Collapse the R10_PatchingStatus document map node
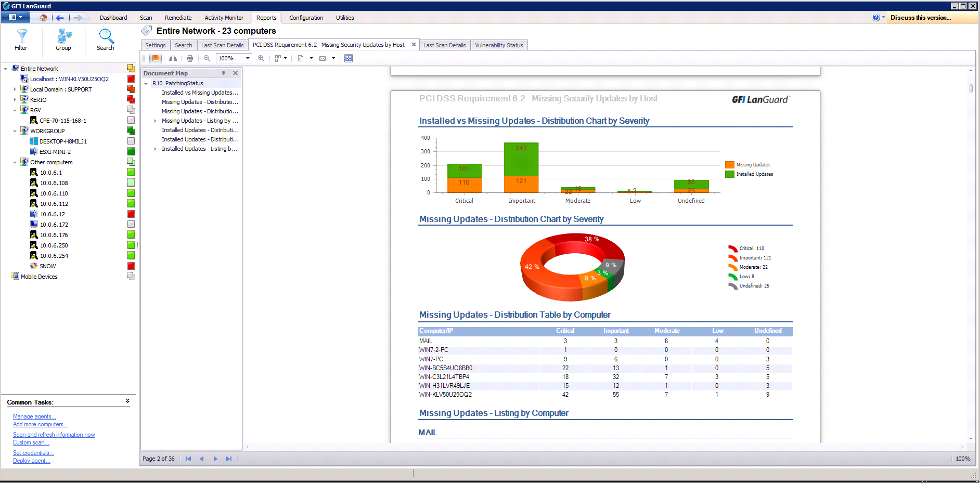 tap(146, 83)
